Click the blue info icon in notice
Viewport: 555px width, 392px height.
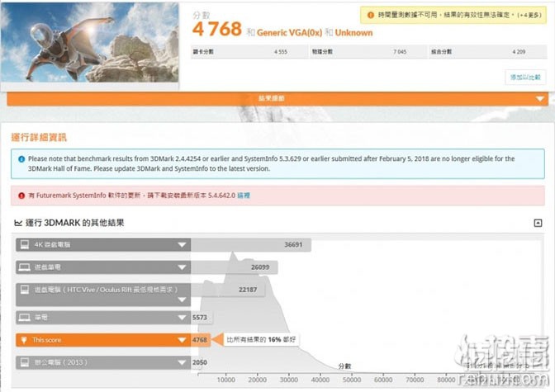(21, 158)
